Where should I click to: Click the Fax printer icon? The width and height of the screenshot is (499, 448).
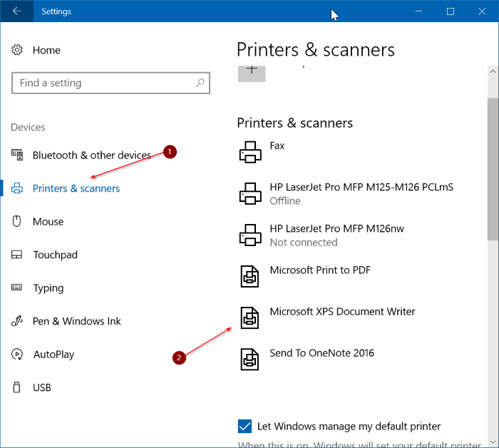point(250,152)
